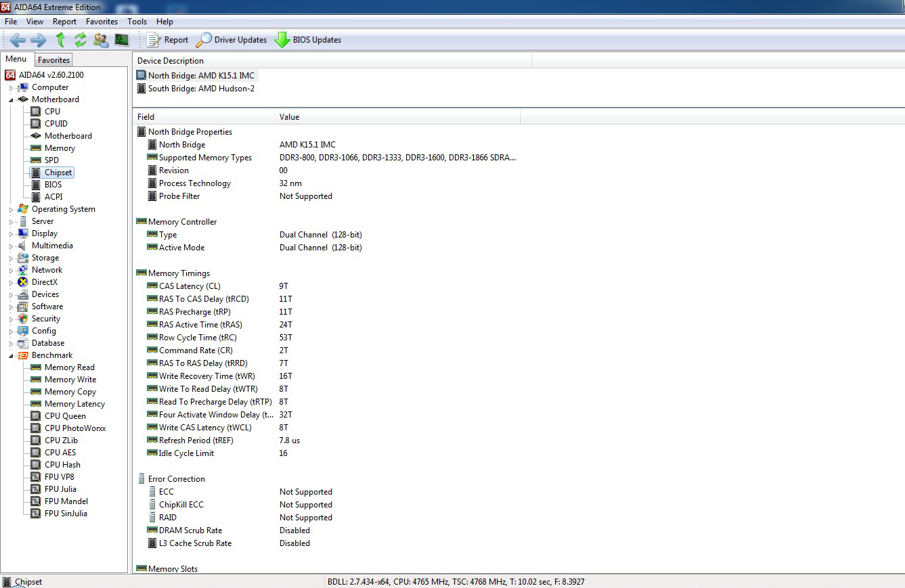The width and height of the screenshot is (905, 588).
Task: Select the CPUID page icon
Action: click(x=36, y=124)
